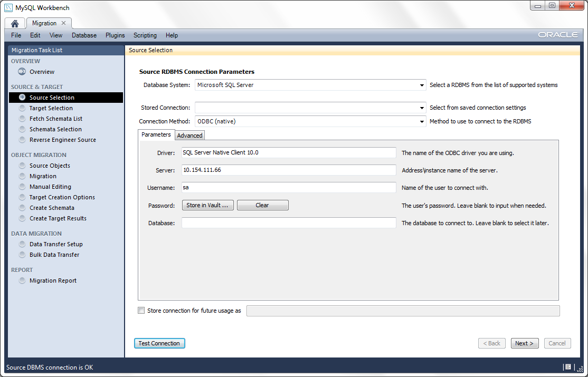Open the Scripting menu
This screenshot has height=377, width=588.
coord(145,35)
